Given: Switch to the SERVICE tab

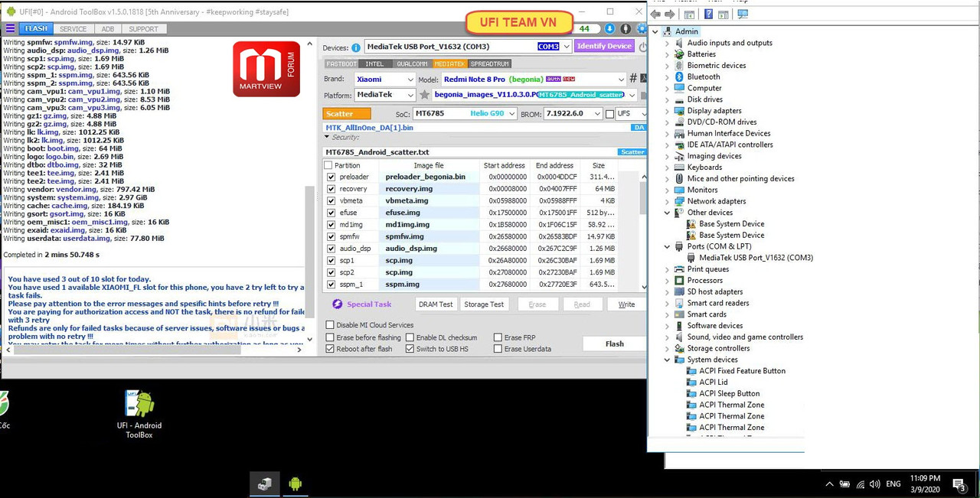Looking at the screenshot, I should coord(73,29).
